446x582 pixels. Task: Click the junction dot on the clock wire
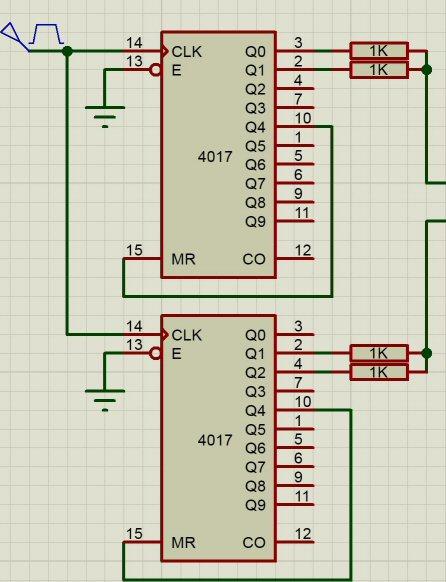(x=67, y=51)
